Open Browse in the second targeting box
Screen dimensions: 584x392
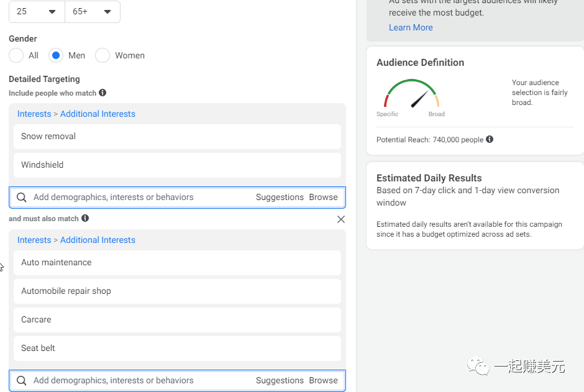(x=323, y=380)
